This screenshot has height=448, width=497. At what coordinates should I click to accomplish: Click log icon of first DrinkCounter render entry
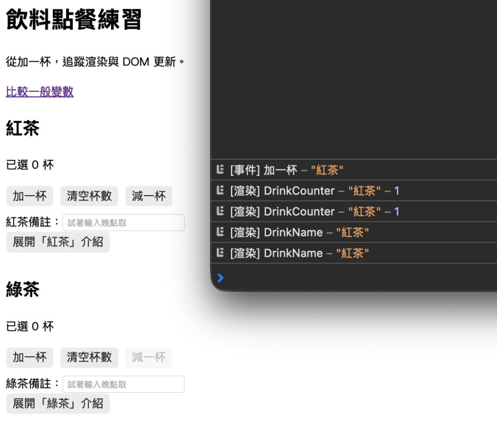pyautogui.click(x=220, y=191)
